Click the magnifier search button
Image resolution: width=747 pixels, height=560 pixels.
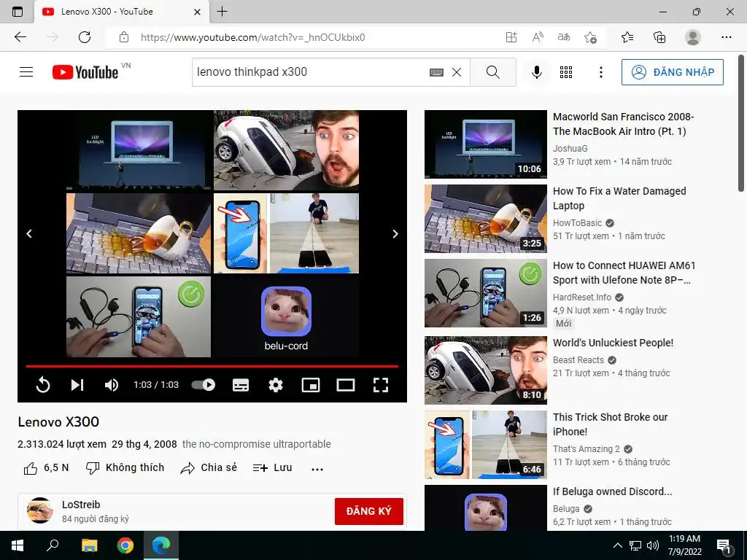[x=493, y=72]
